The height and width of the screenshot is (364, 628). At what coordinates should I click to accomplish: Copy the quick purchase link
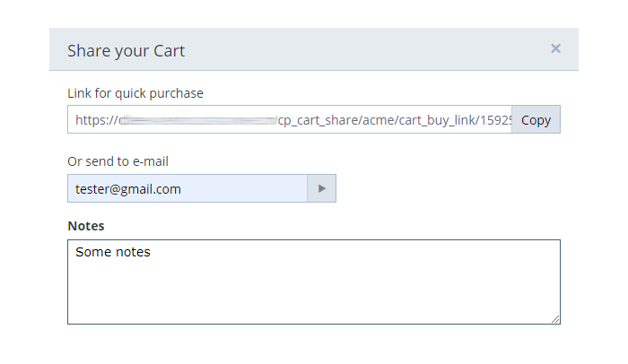pos(536,120)
